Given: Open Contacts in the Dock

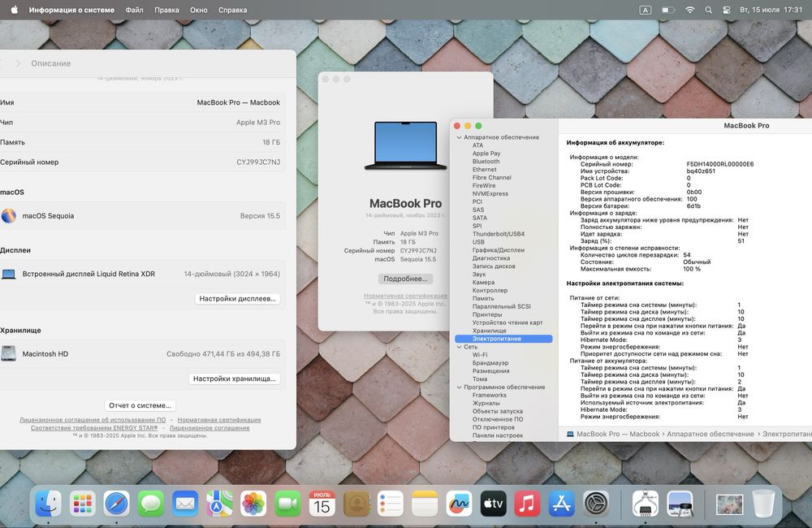Looking at the screenshot, I should coord(356,503).
